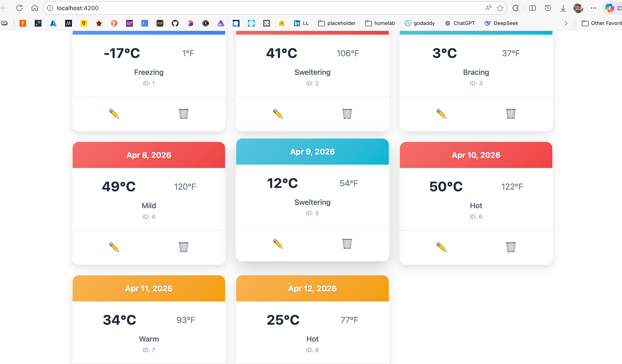Delete the 50°C Hot forecast card

[511, 247]
